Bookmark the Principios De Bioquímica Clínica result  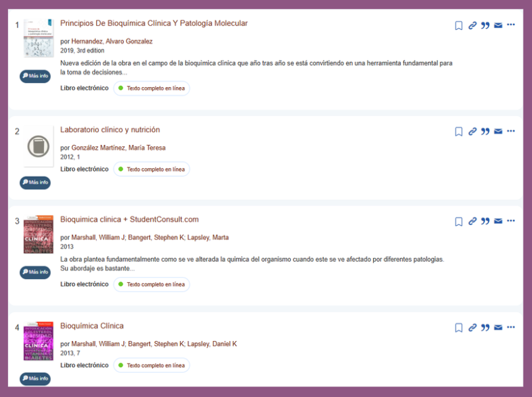pyautogui.click(x=459, y=26)
